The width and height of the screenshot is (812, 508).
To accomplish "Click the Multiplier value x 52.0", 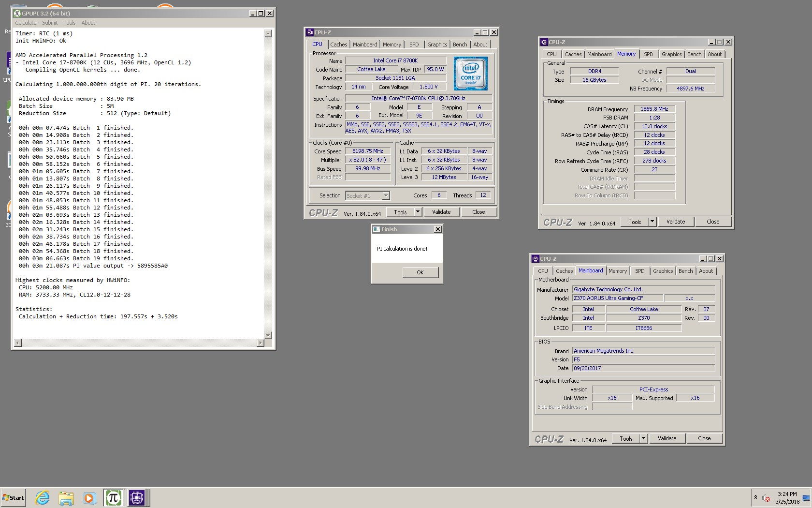I will 368,160.
